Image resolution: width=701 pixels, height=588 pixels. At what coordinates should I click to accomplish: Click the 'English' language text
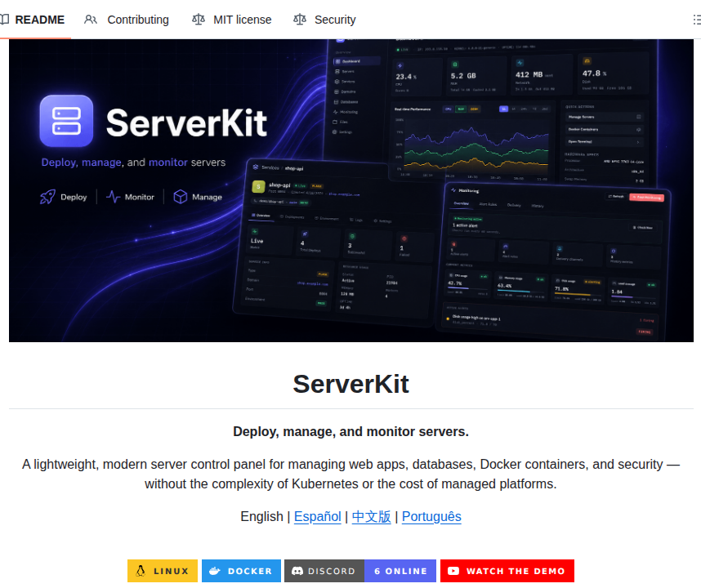tap(261, 516)
